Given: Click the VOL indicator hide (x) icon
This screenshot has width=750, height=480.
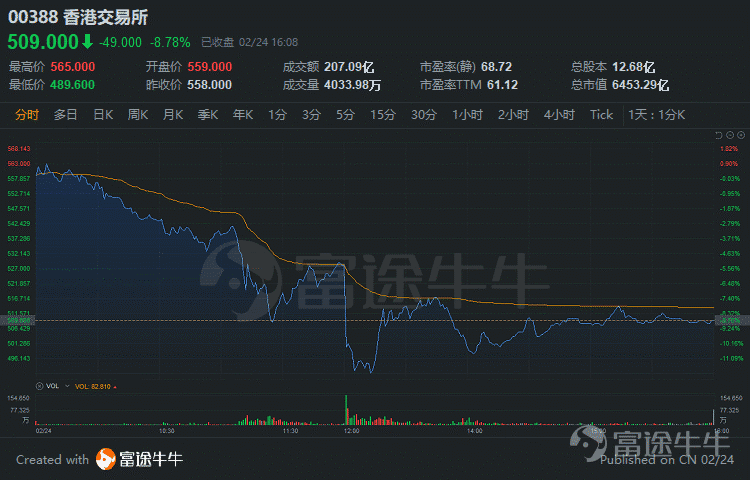Looking at the screenshot, I should click(40, 385).
